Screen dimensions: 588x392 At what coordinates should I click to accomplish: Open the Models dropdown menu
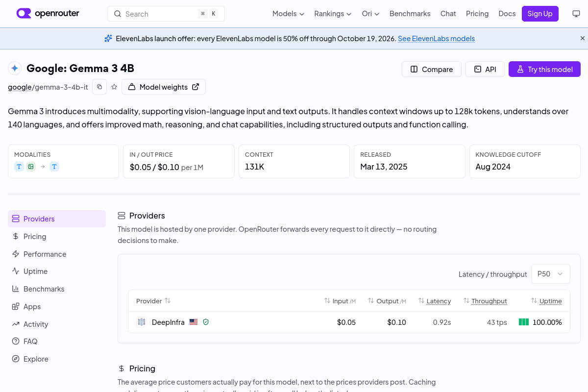coord(288,14)
